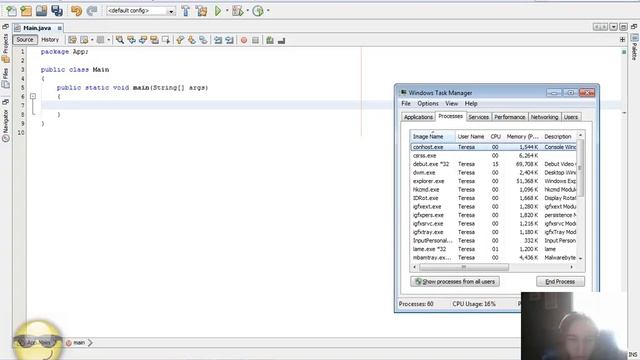Open the Help menu in Task Manager

pyautogui.click(x=471, y=104)
